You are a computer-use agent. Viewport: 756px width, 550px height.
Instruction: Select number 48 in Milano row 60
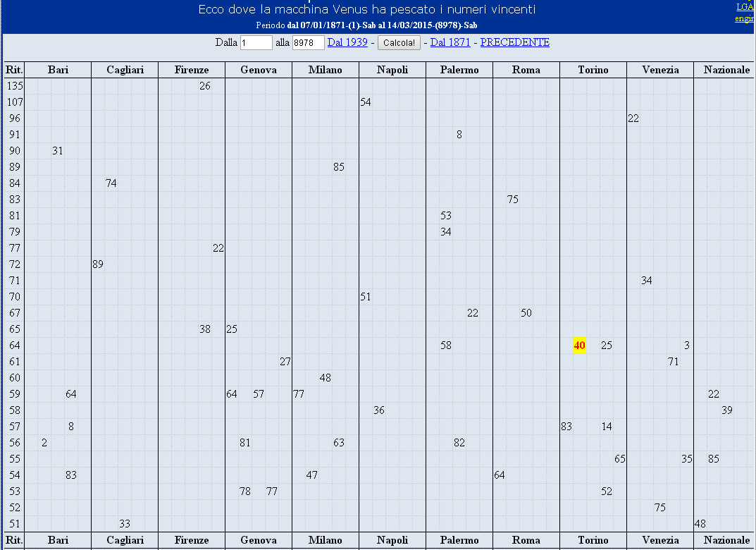click(x=326, y=378)
